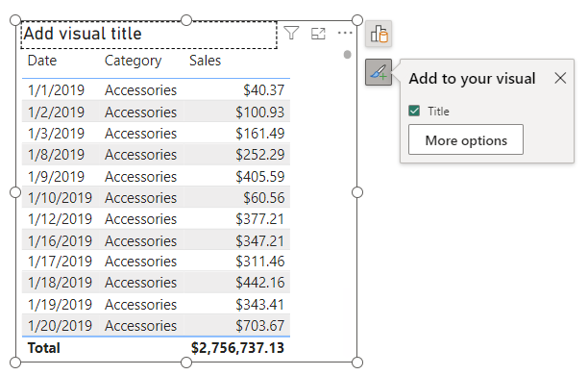588x375 pixels.
Task: Open focus mode icon on visual header
Action: 318,34
